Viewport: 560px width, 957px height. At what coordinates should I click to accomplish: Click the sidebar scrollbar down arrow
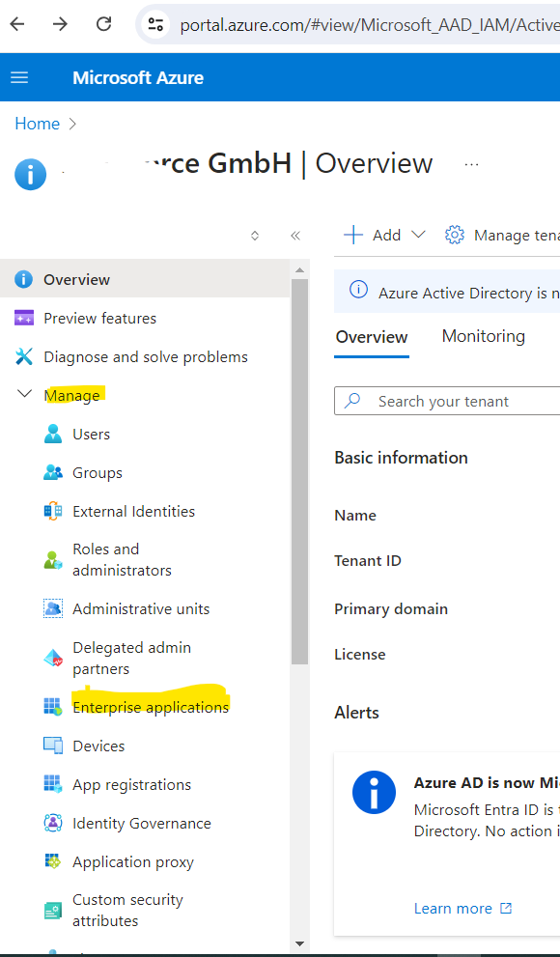click(299, 944)
